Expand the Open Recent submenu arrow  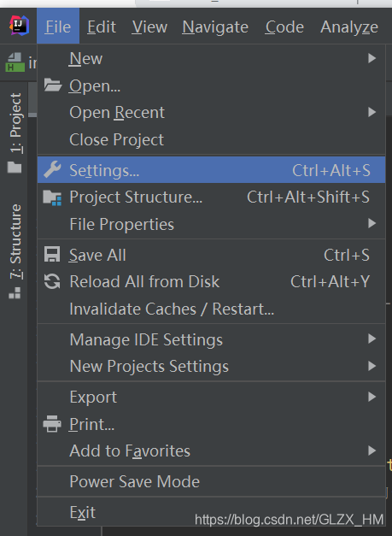coord(372,112)
